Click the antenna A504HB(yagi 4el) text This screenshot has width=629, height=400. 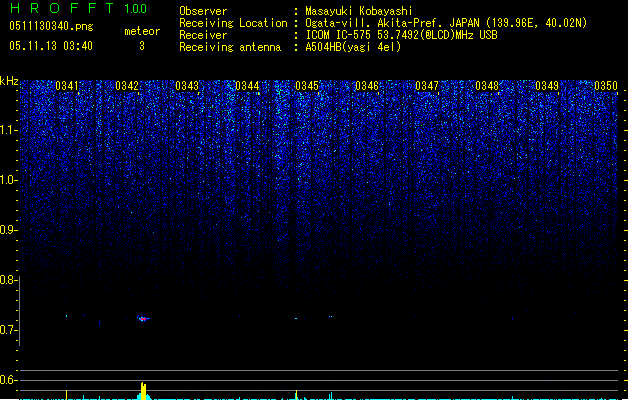(353, 47)
